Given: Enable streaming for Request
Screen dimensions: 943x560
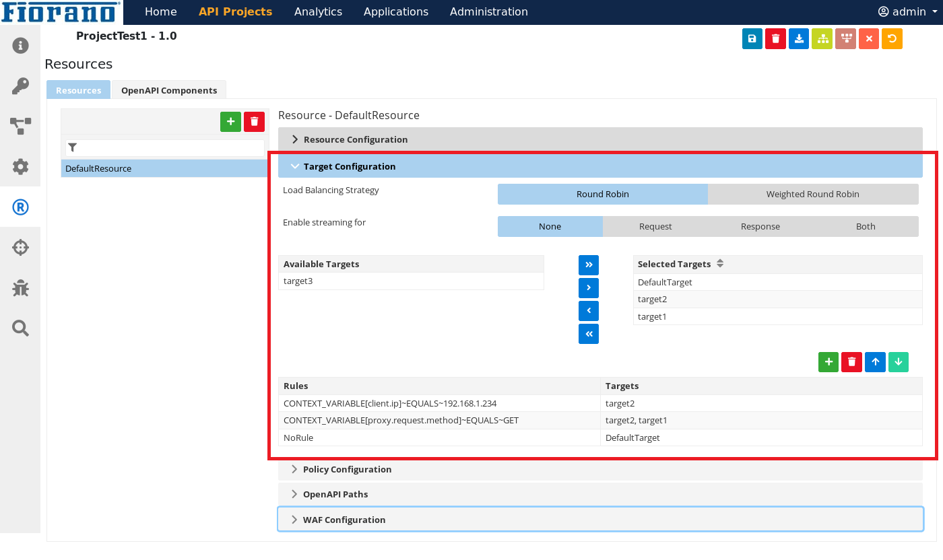Looking at the screenshot, I should [x=655, y=227].
